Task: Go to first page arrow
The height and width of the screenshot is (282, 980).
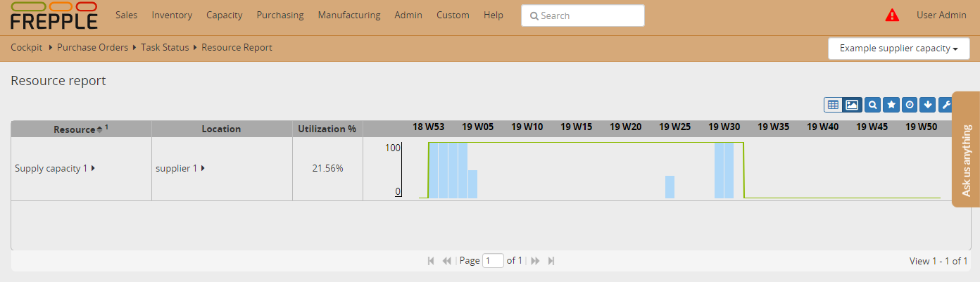Action: click(431, 261)
